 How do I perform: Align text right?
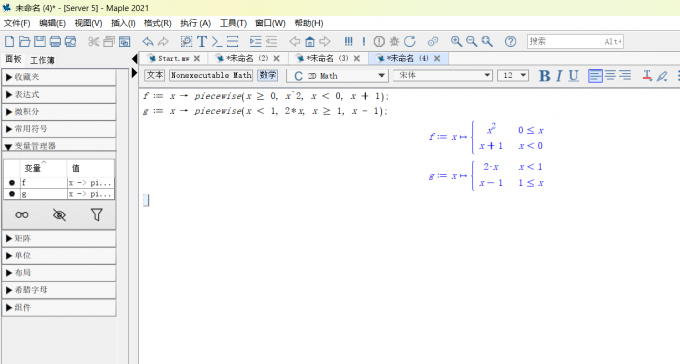coord(625,75)
